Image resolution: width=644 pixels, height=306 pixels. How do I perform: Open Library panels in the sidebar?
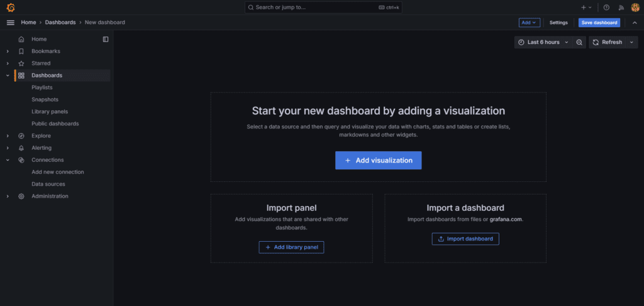(x=50, y=111)
